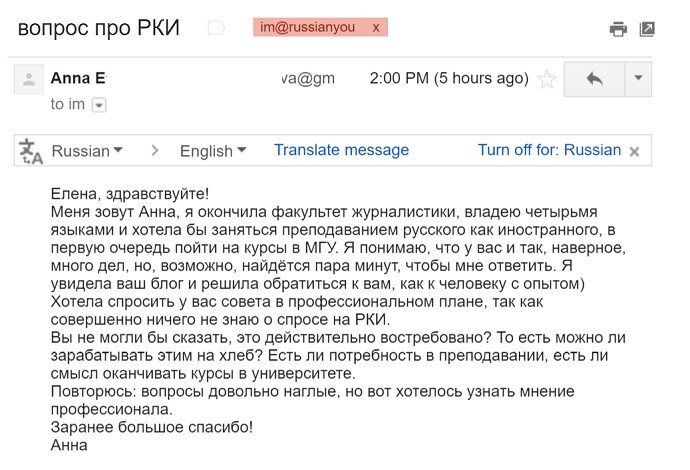Show details with the 'to im' arrow
This screenshot has width=690, height=470.
pos(99,105)
